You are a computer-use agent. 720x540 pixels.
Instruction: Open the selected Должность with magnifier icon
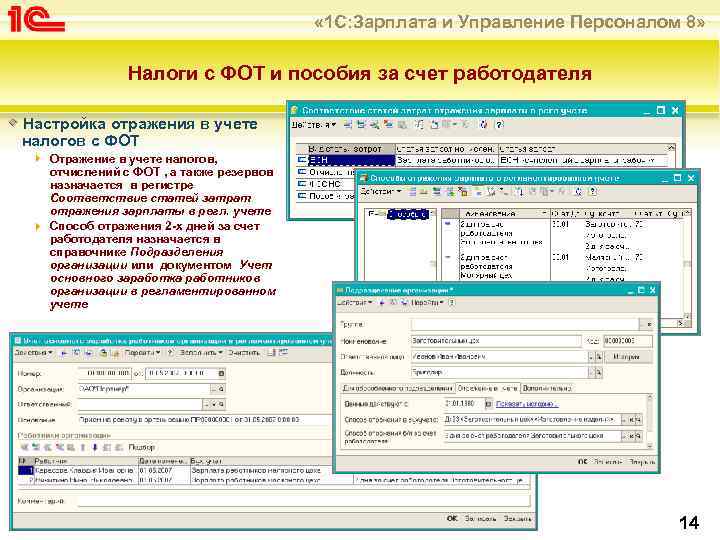599,373
